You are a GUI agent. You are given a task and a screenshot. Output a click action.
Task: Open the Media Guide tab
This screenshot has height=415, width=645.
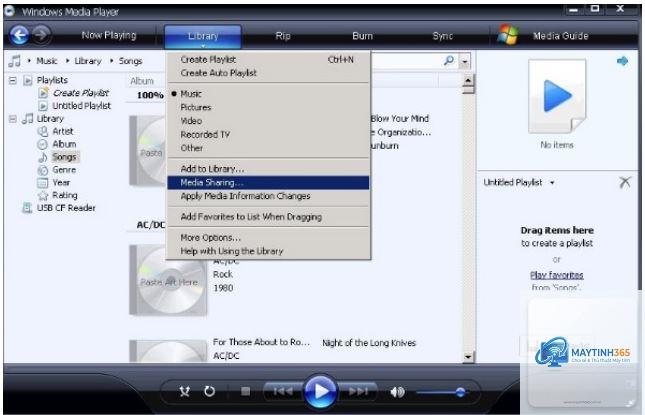560,36
